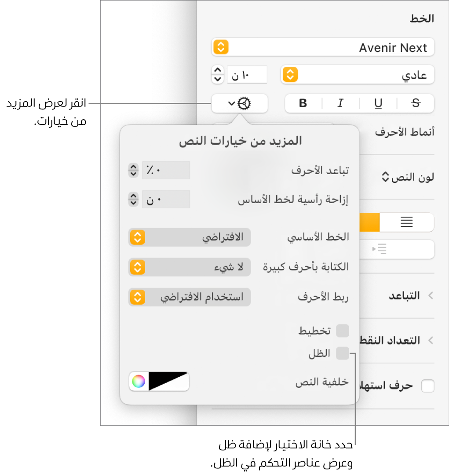Click the text background color swatch

click(x=168, y=382)
